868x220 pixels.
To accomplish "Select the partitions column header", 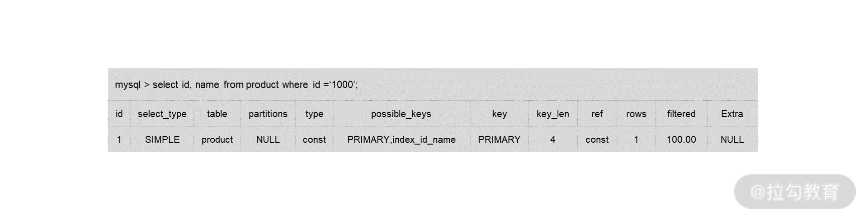I will pyautogui.click(x=268, y=114).
